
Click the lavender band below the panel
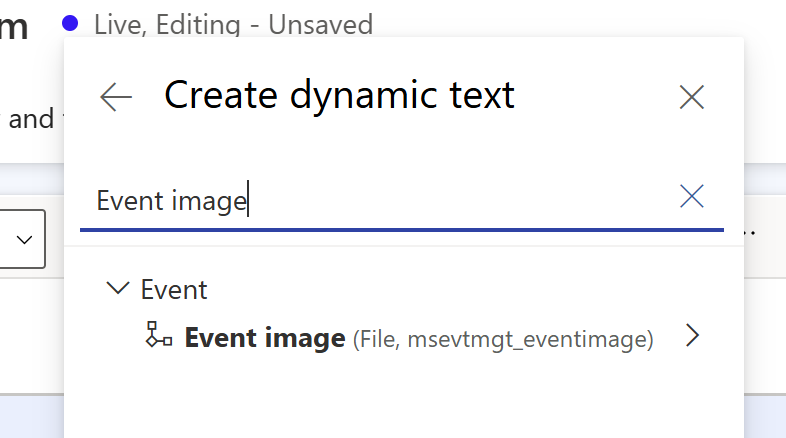[x=30, y=413]
